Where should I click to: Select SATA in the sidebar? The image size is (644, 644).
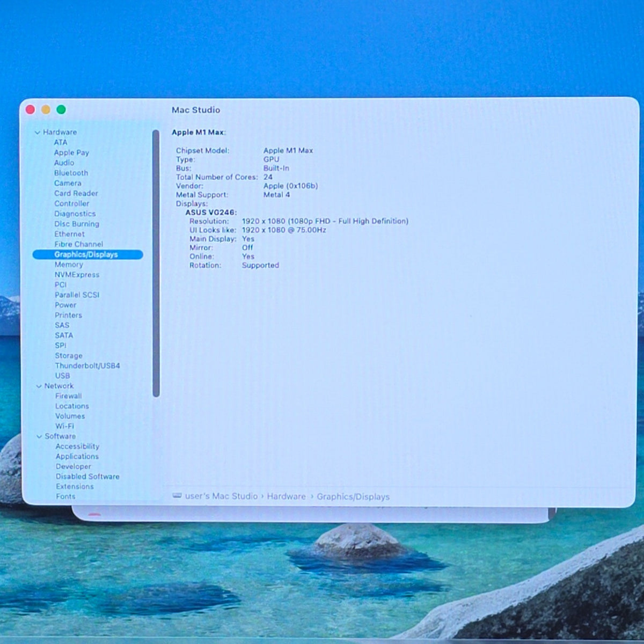click(64, 335)
